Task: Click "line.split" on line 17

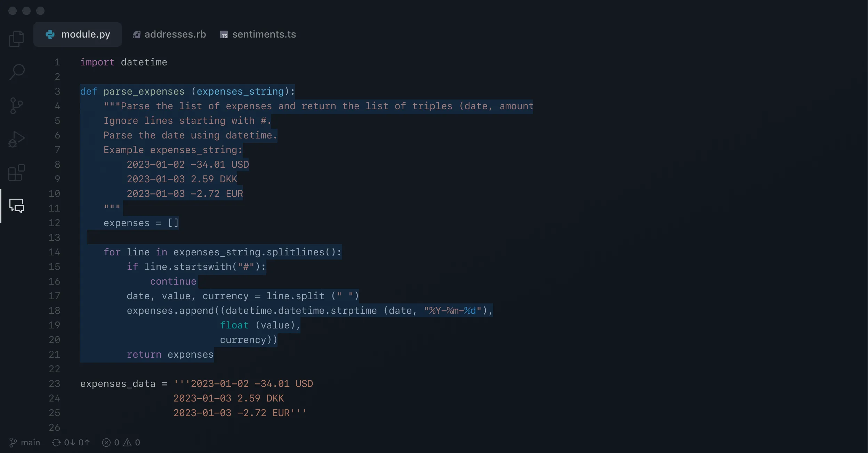Action: 295,296
